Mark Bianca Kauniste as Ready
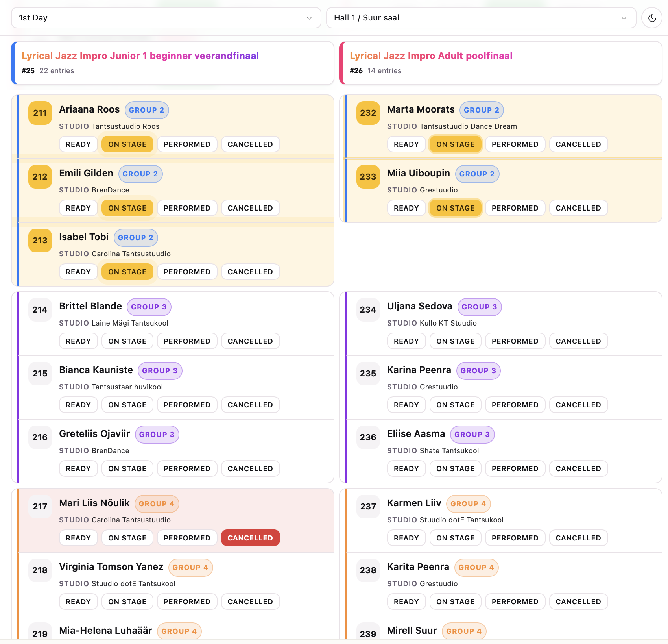The width and height of the screenshot is (668, 644). [x=78, y=405]
